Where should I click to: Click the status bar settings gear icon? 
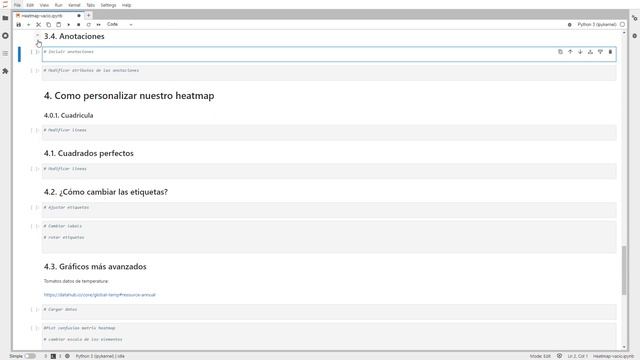pos(67,356)
